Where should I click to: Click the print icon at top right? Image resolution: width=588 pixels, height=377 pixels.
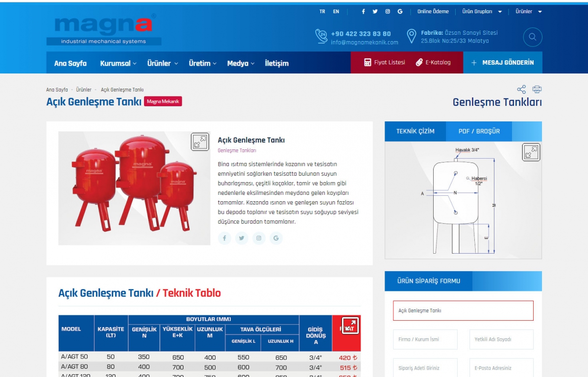coord(537,89)
